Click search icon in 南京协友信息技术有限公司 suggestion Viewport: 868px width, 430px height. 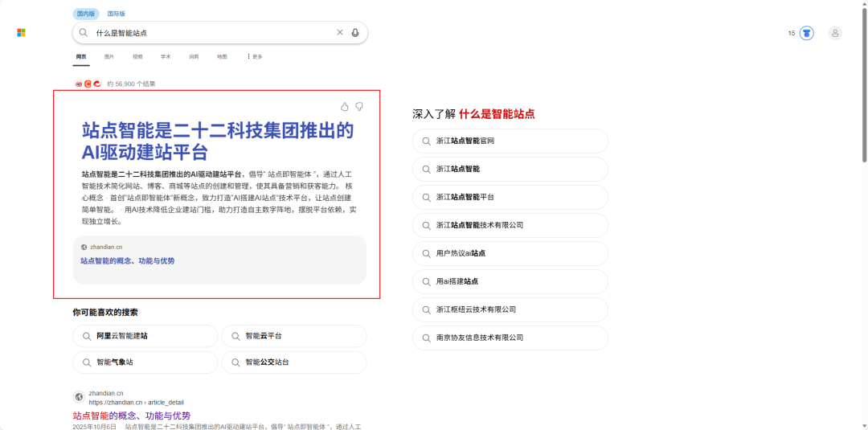(426, 338)
